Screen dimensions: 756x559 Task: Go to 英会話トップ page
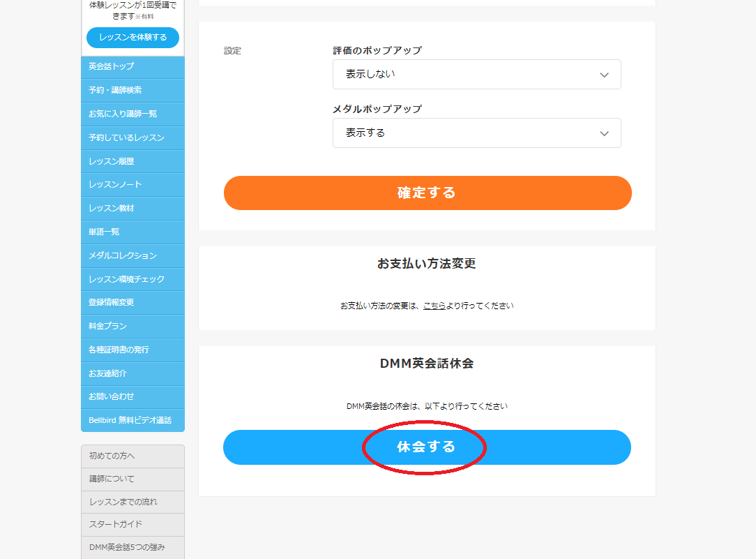coord(132,67)
